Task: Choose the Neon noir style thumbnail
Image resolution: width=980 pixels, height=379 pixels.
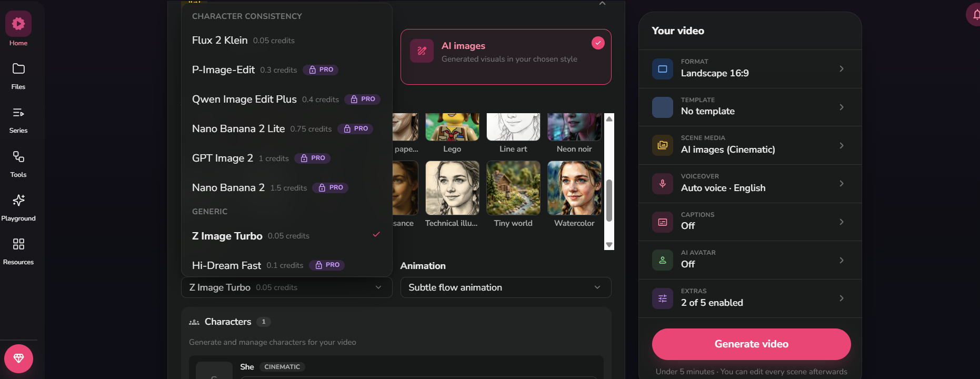Action: (x=574, y=127)
